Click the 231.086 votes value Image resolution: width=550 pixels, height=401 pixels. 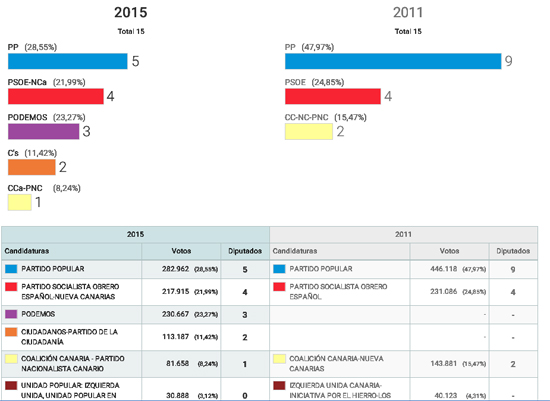(x=444, y=292)
